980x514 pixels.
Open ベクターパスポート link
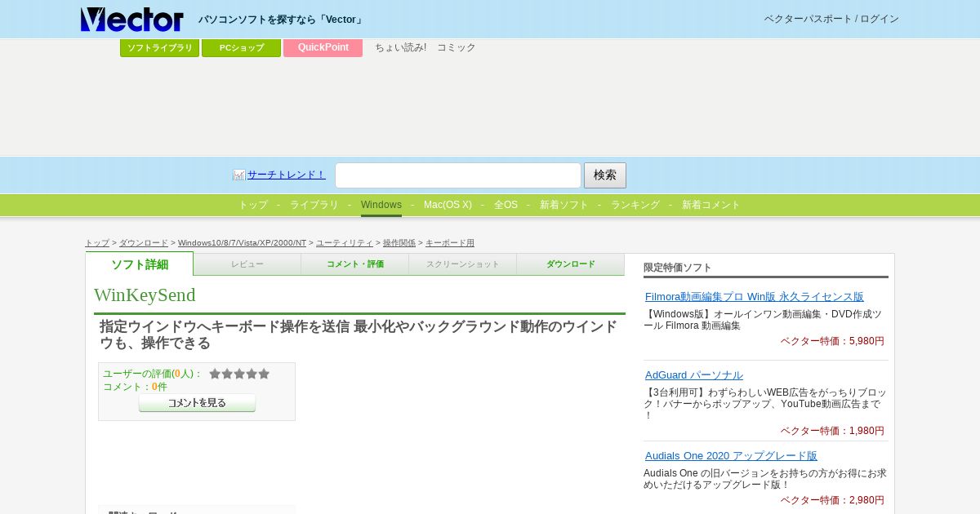coord(808,19)
